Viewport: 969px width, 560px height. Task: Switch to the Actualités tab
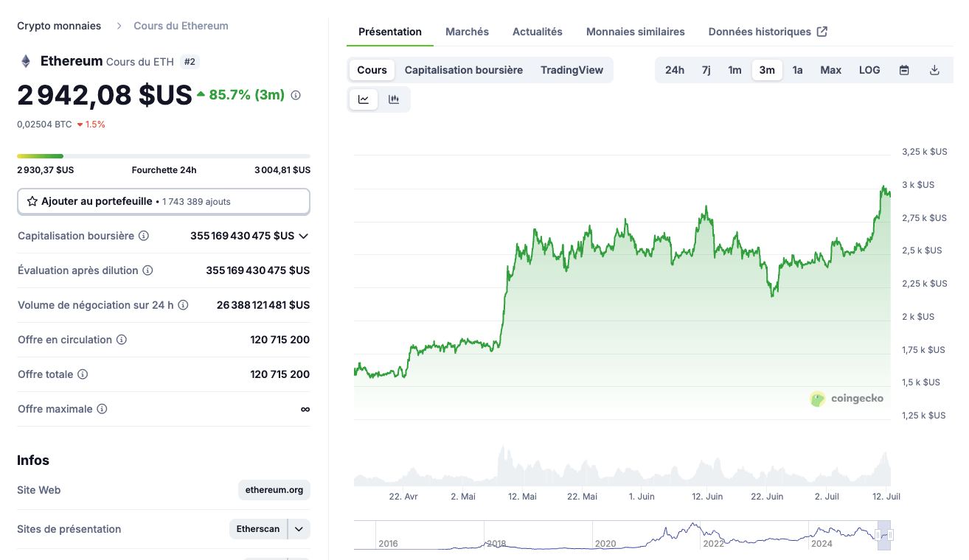pos(538,32)
